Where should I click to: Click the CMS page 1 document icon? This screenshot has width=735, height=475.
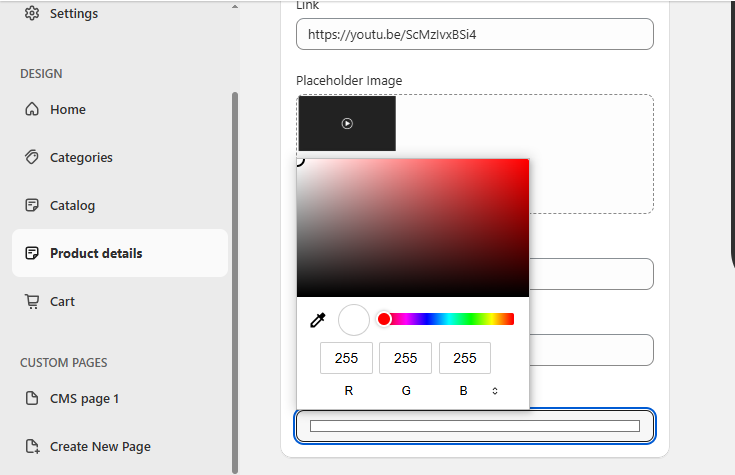pos(32,398)
